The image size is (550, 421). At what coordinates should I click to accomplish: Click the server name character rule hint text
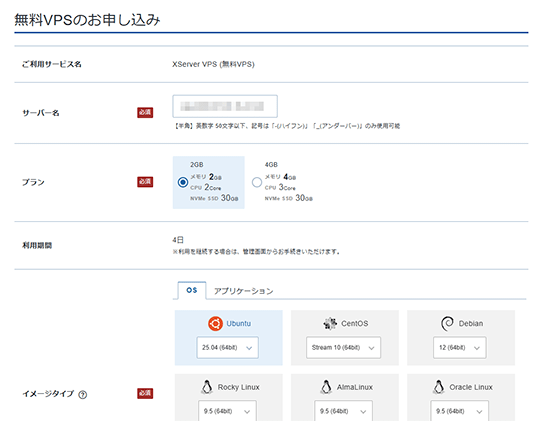click(x=287, y=126)
